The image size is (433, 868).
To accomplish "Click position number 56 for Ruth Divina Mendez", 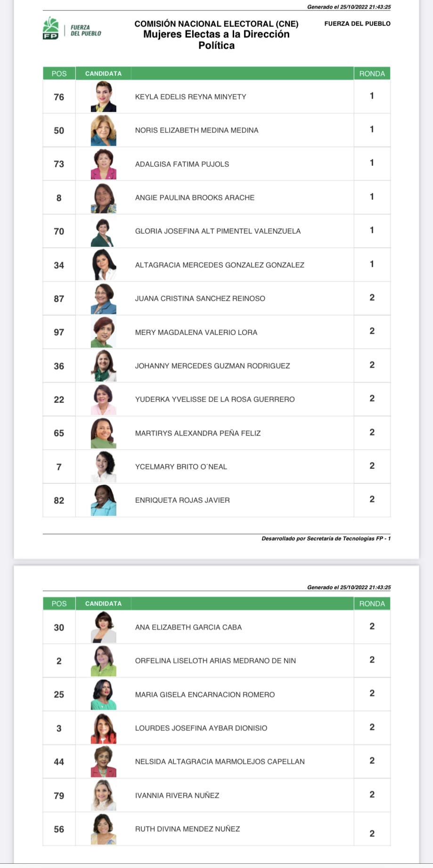I will tap(59, 829).
